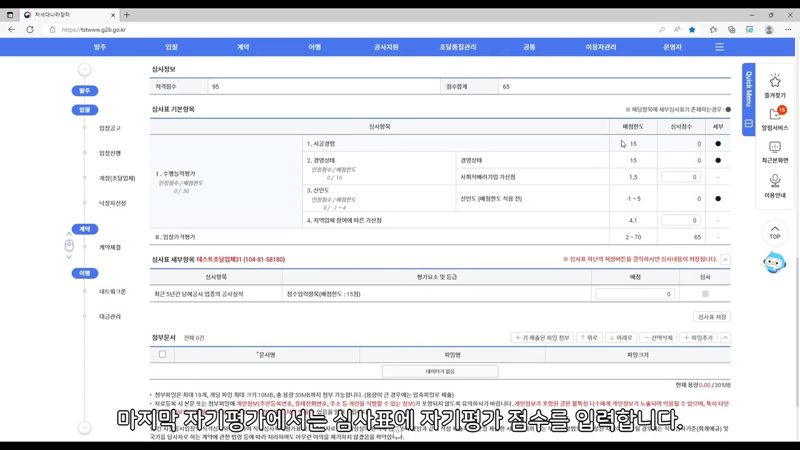Viewport: 800px width, 450px height.
Task: Open the 즐겨찾기 star in the quick menu
Action: 774,86
